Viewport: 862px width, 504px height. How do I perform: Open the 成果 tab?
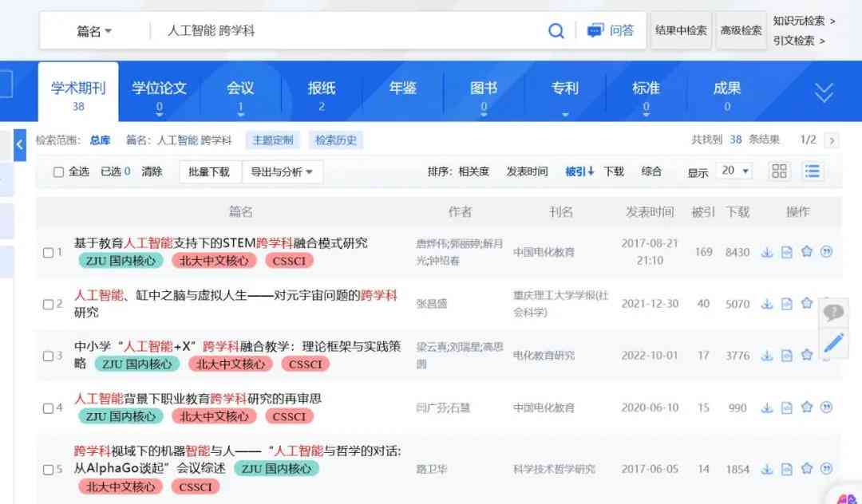click(727, 93)
